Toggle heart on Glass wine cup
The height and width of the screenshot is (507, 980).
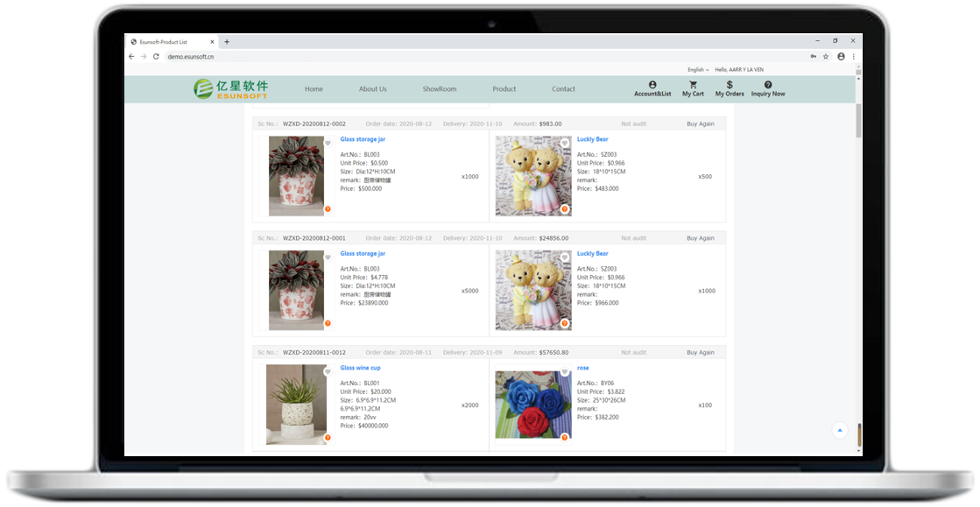click(x=328, y=372)
